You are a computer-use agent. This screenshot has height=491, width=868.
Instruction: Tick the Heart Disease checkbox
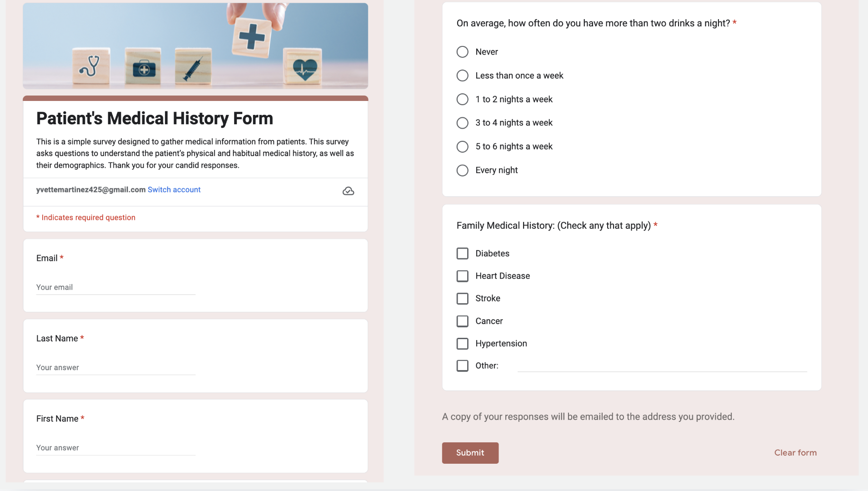(x=462, y=276)
